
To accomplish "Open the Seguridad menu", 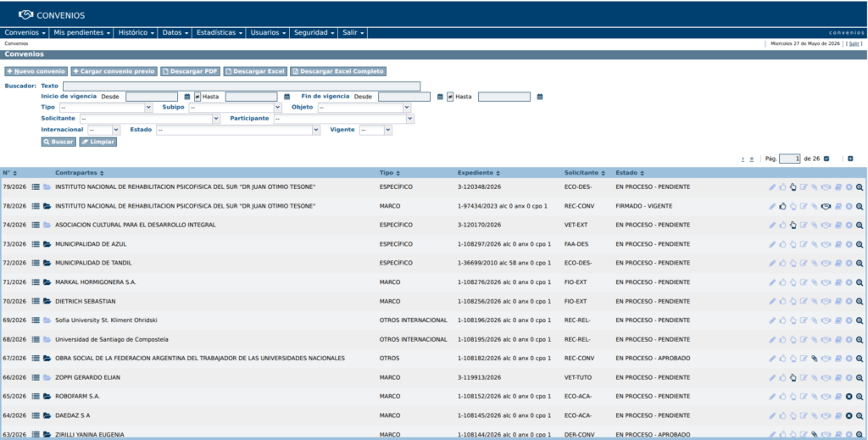I will (x=314, y=33).
